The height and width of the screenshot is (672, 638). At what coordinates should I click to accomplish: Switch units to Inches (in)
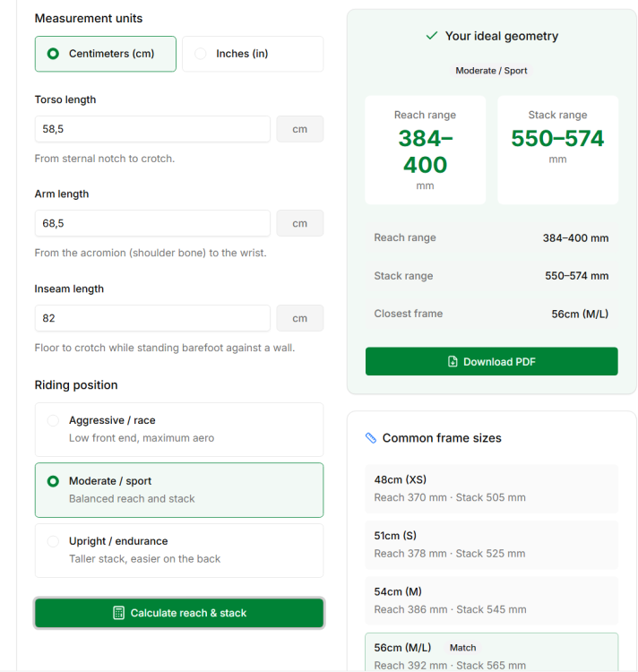pos(253,54)
